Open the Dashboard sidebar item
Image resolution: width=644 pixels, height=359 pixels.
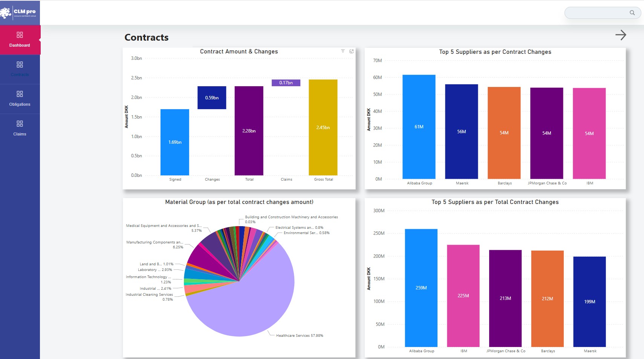click(x=20, y=40)
